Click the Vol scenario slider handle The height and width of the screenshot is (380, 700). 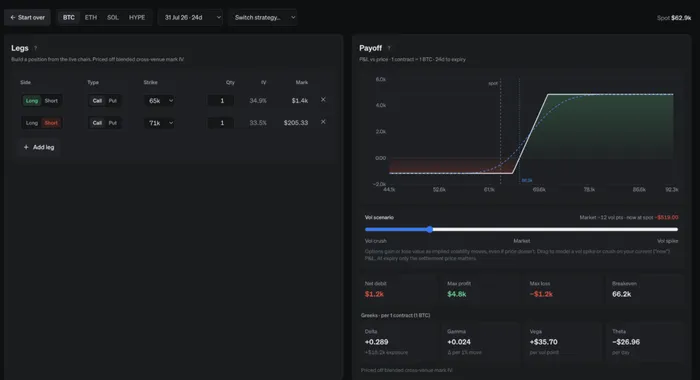pos(429,230)
